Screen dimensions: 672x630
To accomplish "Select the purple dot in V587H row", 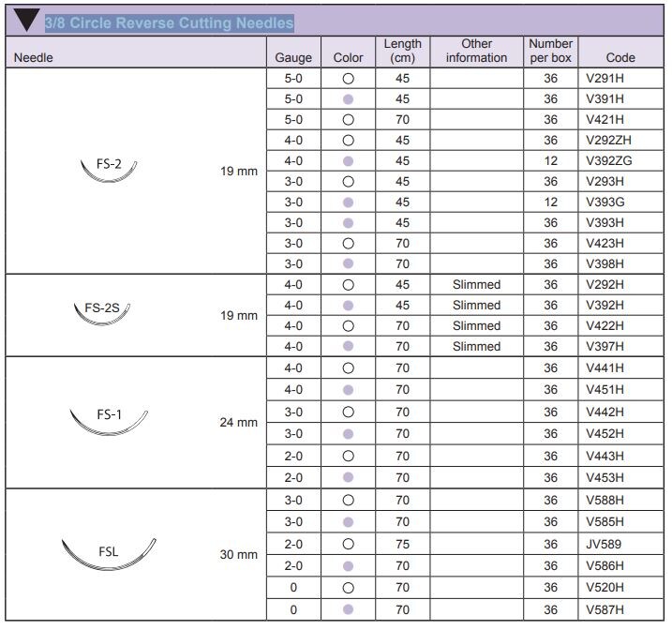I will 348,609.
